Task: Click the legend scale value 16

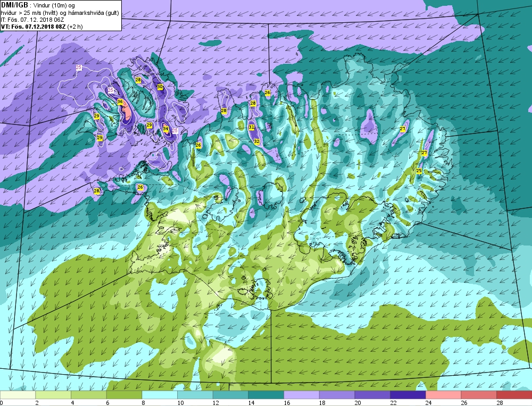Action: point(287,403)
